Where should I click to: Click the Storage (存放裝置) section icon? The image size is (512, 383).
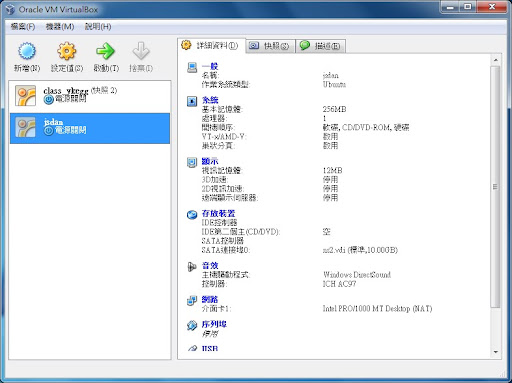point(192,214)
